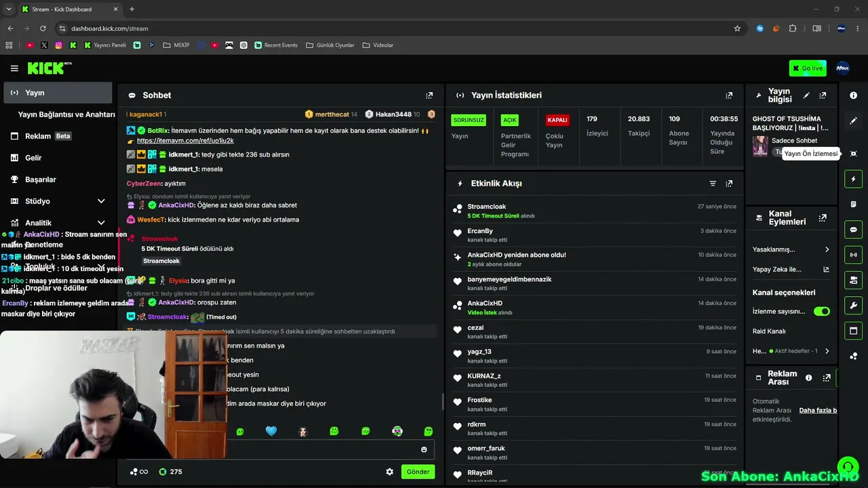
Task: Toggle the lightning activity icon in right rail
Action: 853,179
